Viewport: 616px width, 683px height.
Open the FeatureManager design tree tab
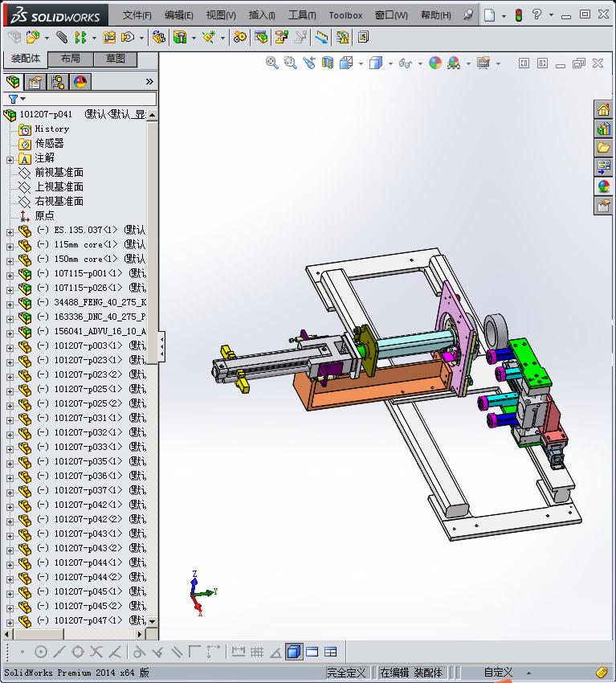13,81
